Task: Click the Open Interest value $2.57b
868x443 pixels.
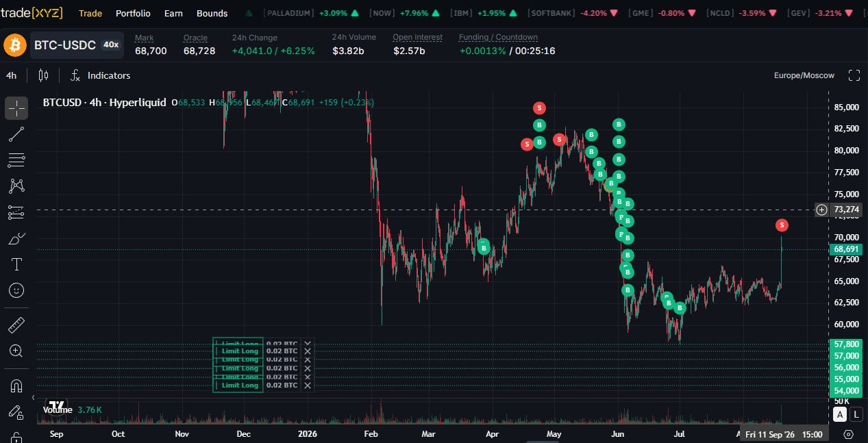Action: [409, 51]
